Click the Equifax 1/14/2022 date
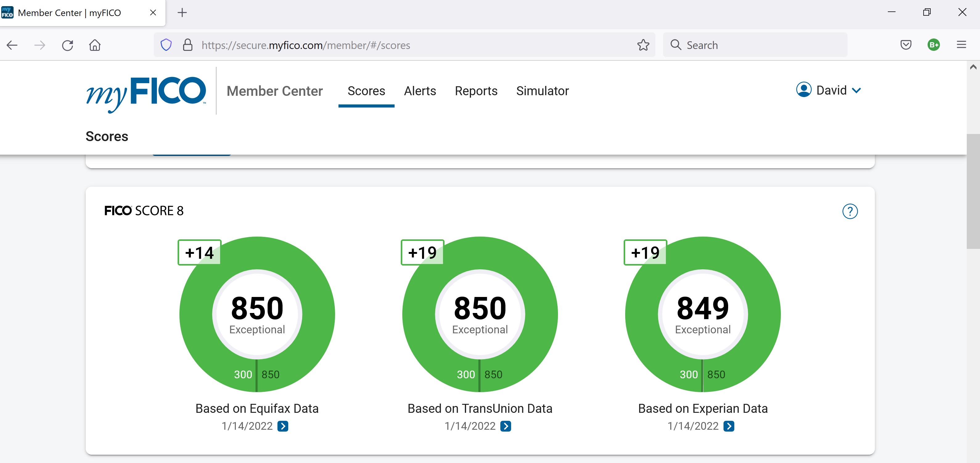Viewport: 980px width, 463px height. (247, 426)
